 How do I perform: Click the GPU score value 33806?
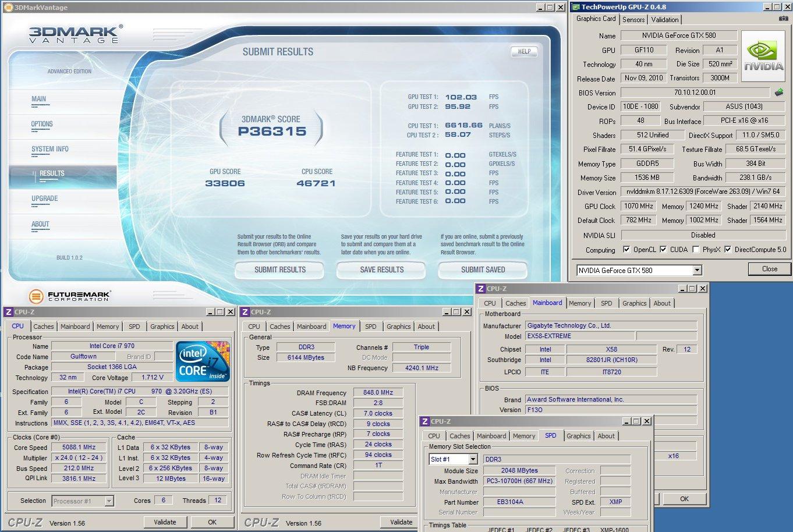pos(225,183)
